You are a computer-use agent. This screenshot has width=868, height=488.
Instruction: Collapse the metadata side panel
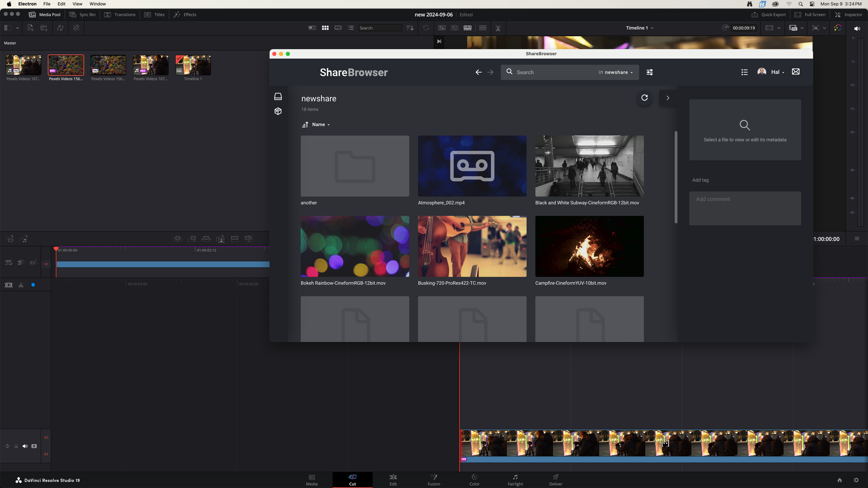tap(668, 98)
